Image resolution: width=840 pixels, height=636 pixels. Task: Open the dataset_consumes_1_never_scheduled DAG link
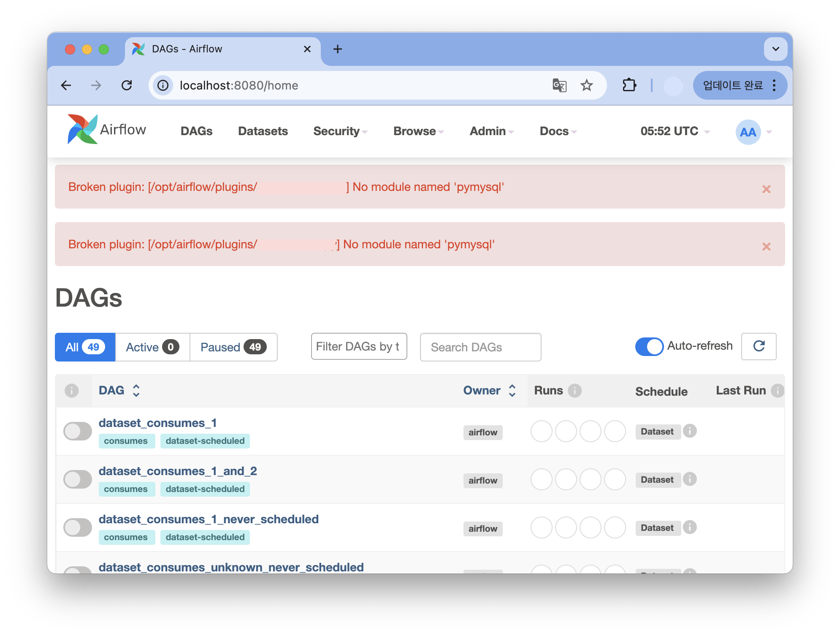pos(209,519)
